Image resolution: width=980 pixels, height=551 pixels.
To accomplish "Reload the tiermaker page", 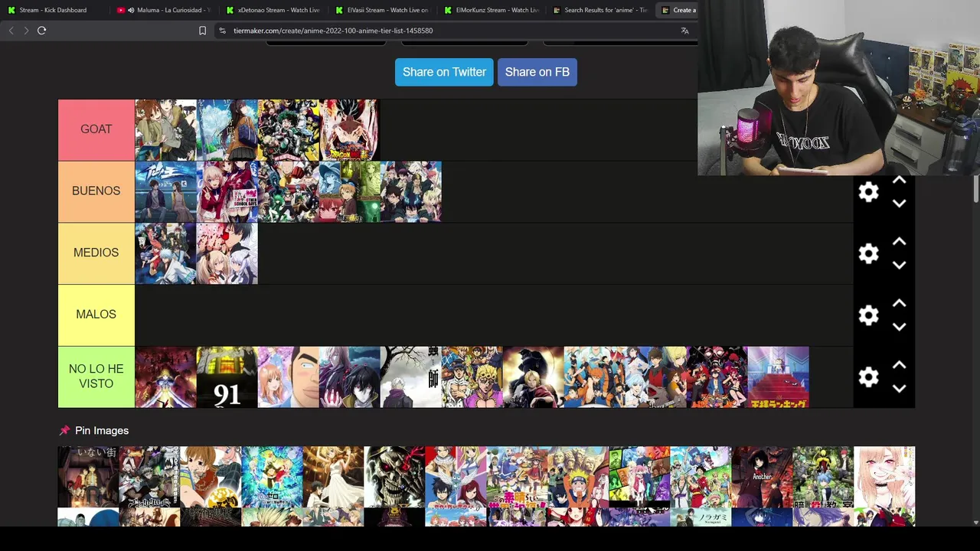I will point(41,31).
